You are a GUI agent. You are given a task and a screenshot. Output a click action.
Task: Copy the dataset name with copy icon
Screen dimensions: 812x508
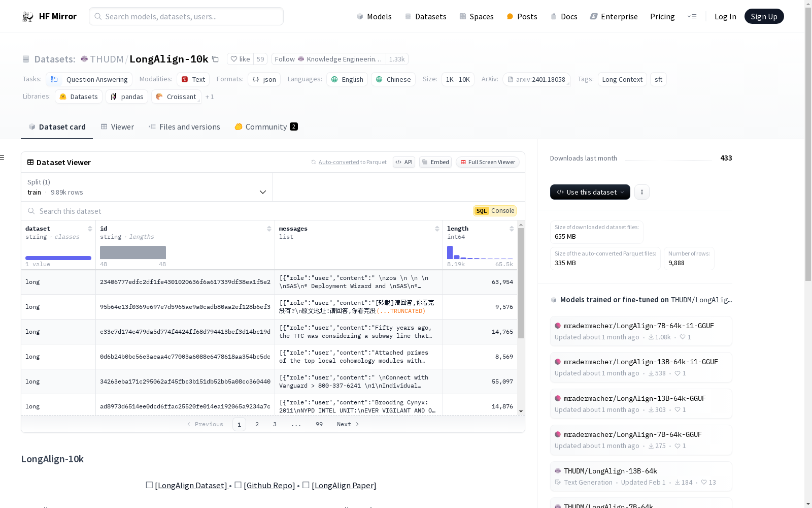pos(215,59)
